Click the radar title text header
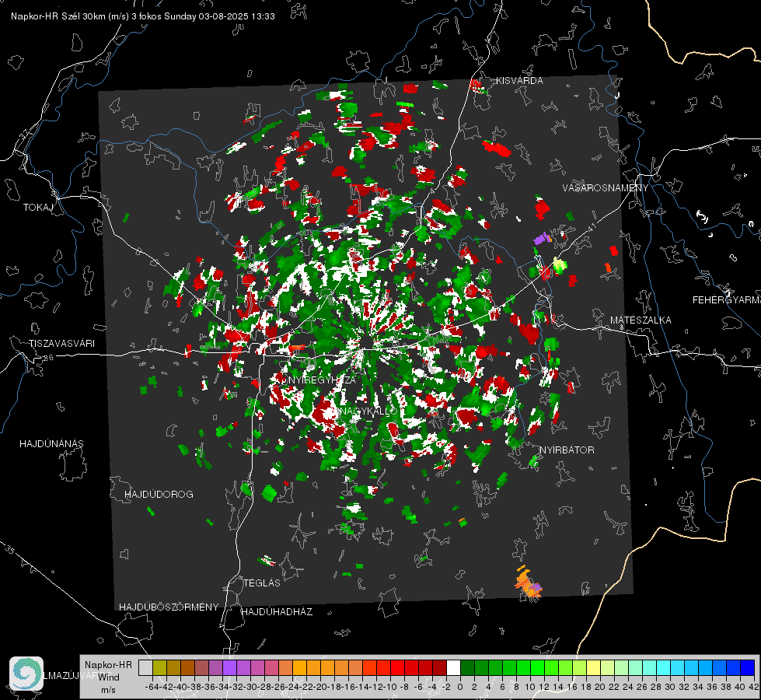 143,16
